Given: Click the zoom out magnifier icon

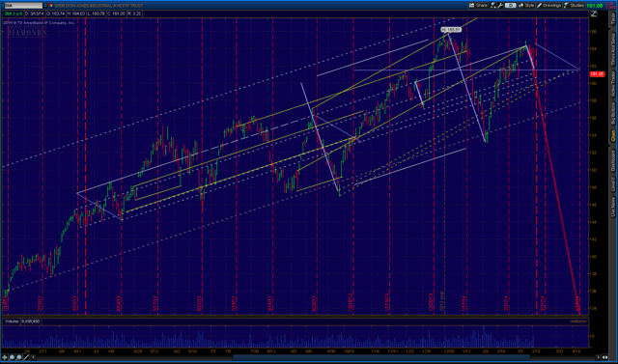Looking at the screenshot, I should click(19, 357).
